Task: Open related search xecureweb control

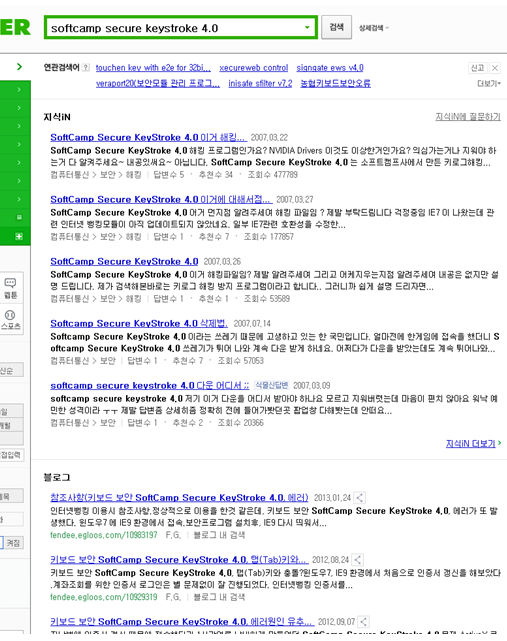Action: point(254,68)
